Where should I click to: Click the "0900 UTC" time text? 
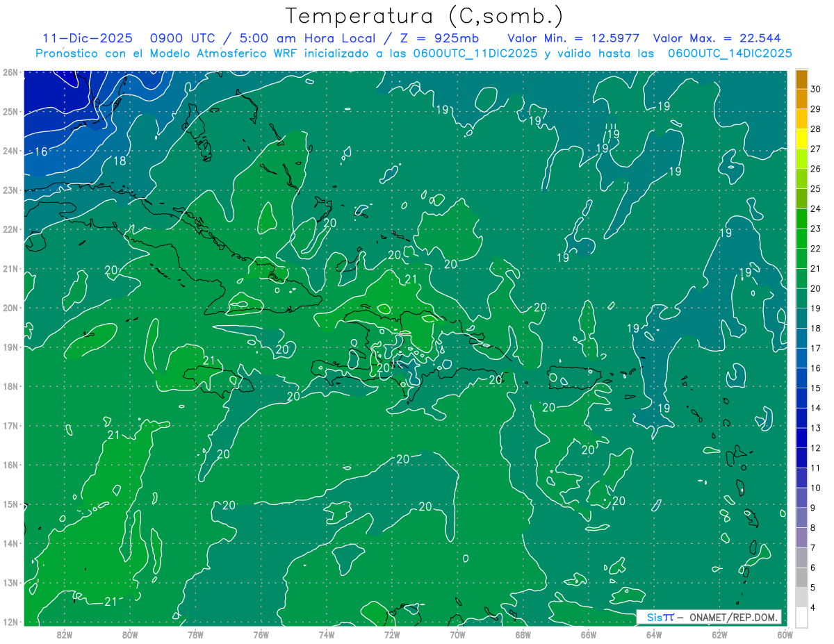183,38
